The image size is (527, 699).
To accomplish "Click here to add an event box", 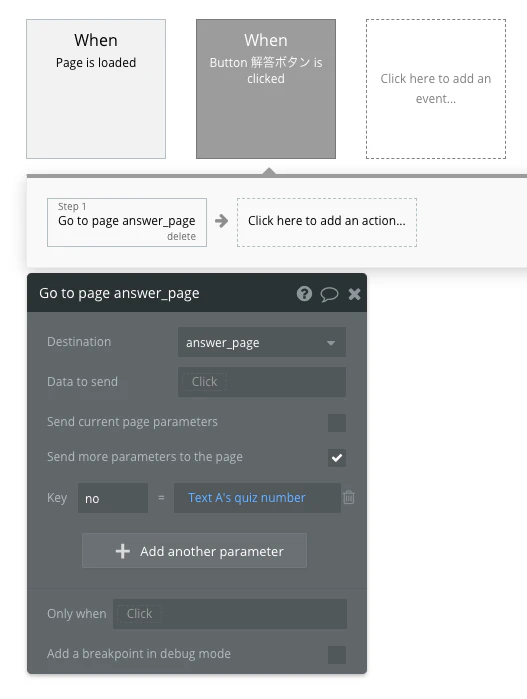I will [436, 89].
